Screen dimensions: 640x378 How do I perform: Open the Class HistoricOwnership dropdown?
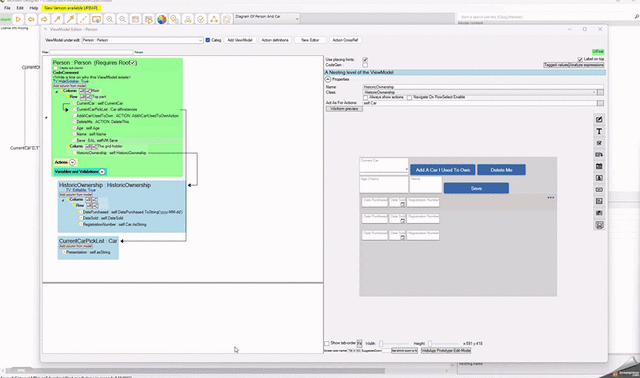coord(480,92)
